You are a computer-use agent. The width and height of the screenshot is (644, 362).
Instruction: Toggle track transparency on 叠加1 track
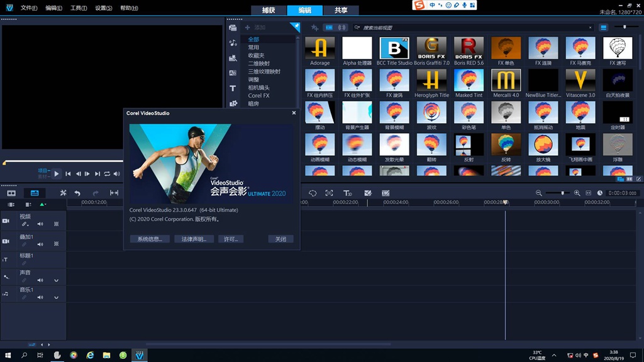click(x=56, y=244)
